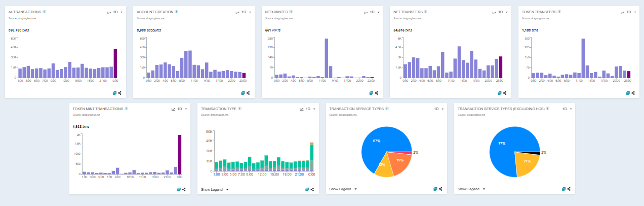Click info icon beside All Transactions title
644x206 pixels.
point(45,11)
